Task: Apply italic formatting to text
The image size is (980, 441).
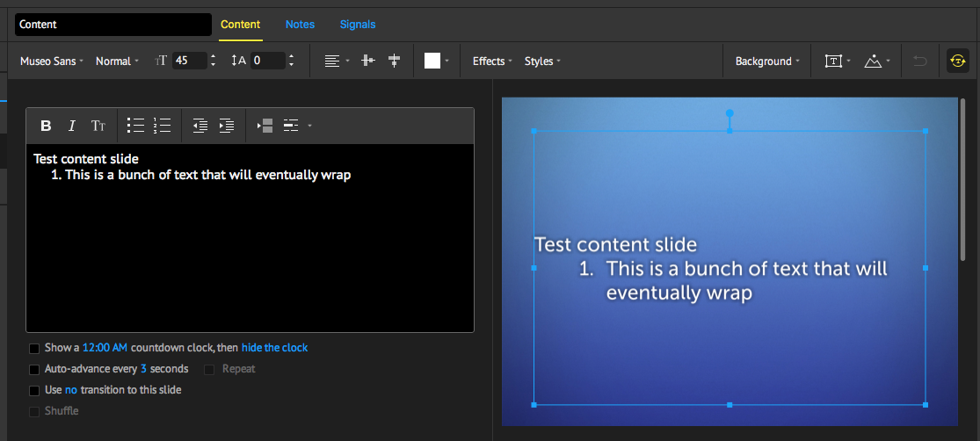Action: 72,126
